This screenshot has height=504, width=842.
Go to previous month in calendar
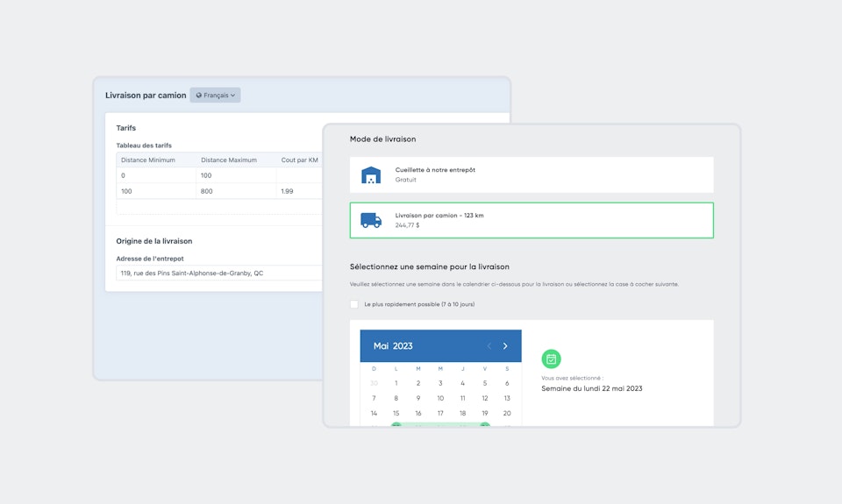[489, 346]
